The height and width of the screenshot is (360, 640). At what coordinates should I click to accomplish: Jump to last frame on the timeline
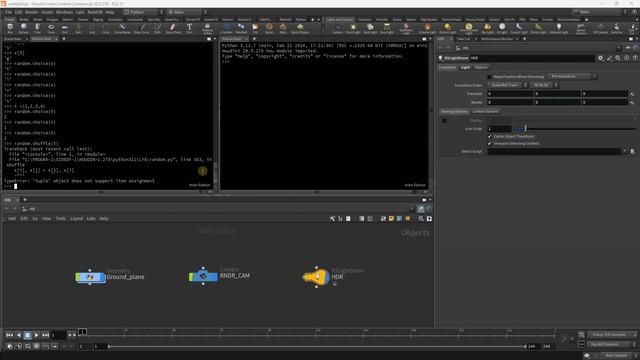click(45, 335)
